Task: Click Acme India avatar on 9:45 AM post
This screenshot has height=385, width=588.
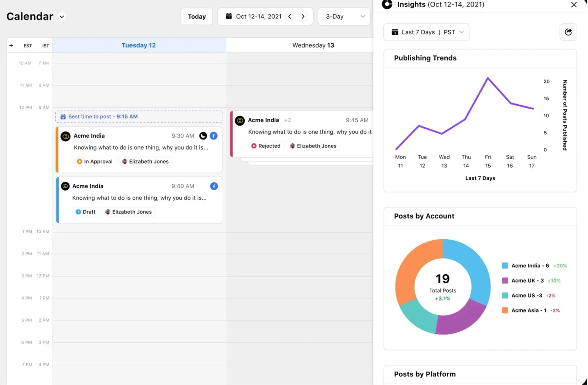Action: [240, 121]
